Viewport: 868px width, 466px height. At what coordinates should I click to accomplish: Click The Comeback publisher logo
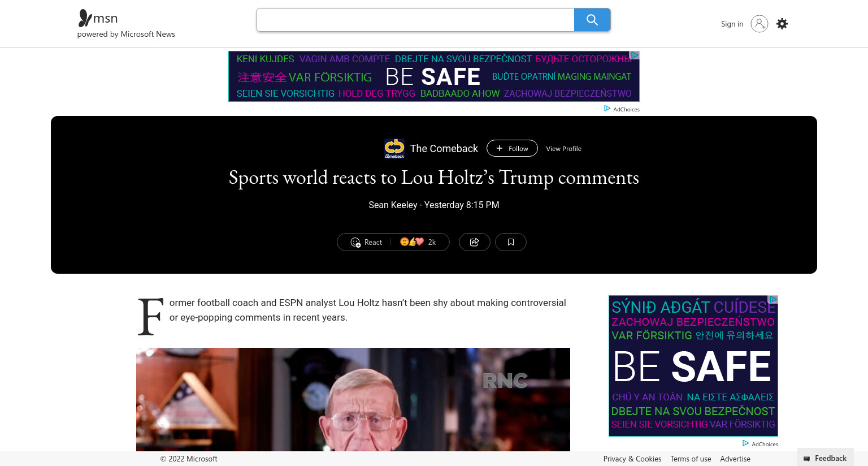click(x=394, y=148)
